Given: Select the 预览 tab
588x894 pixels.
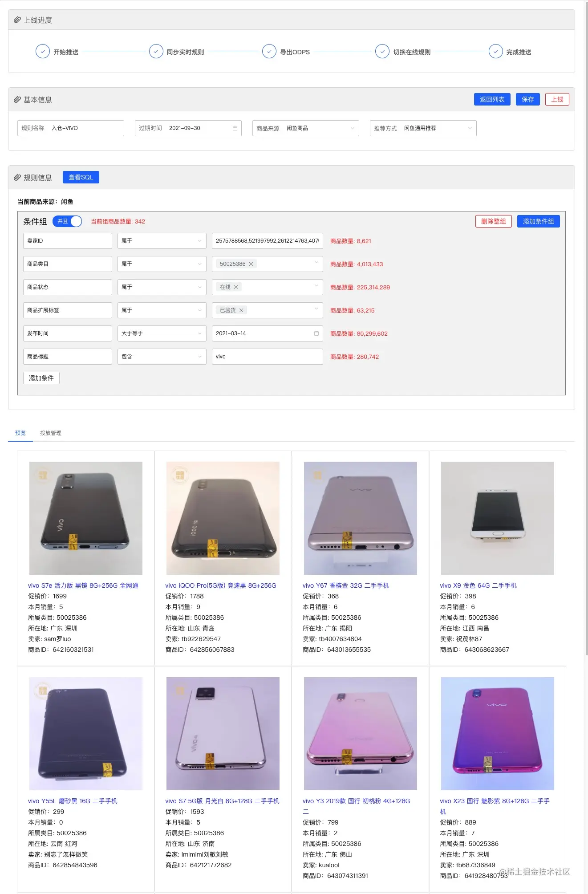Looking at the screenshot, I should tap(20, 433).
